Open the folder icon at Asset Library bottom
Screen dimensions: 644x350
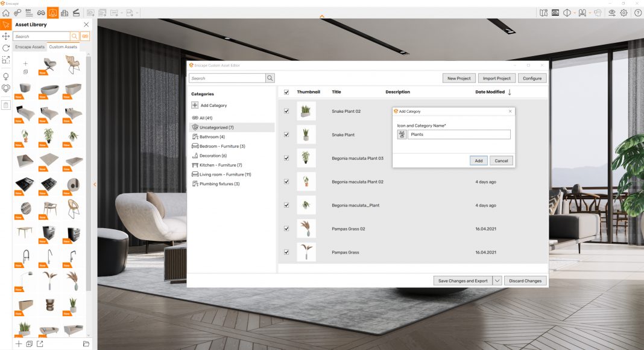(86, 344)
